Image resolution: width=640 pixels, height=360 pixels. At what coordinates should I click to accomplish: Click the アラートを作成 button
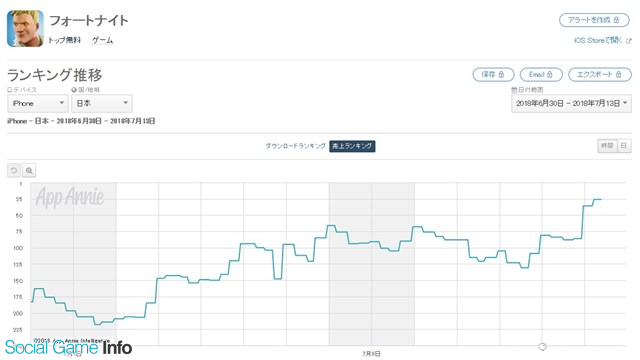tap(594, 20)
